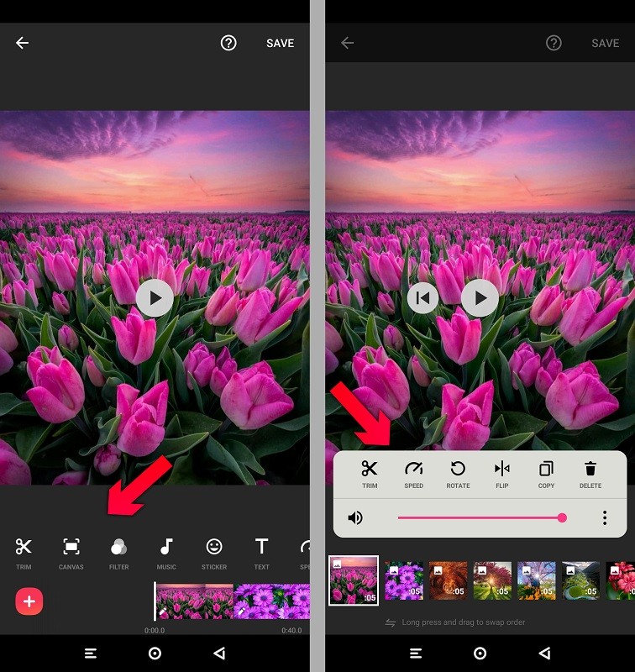Select the tulip clip in the timeline

(195, 601)
